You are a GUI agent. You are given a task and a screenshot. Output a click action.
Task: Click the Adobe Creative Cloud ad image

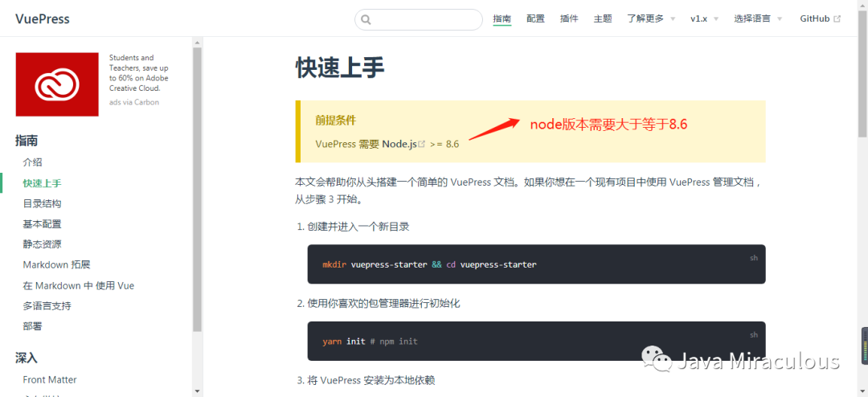click(x=57, y=84)
